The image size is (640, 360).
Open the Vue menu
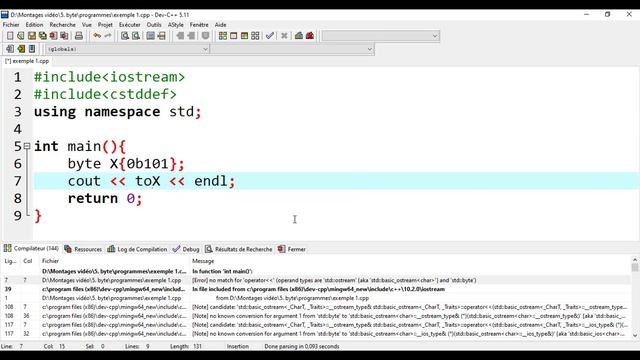87,24
